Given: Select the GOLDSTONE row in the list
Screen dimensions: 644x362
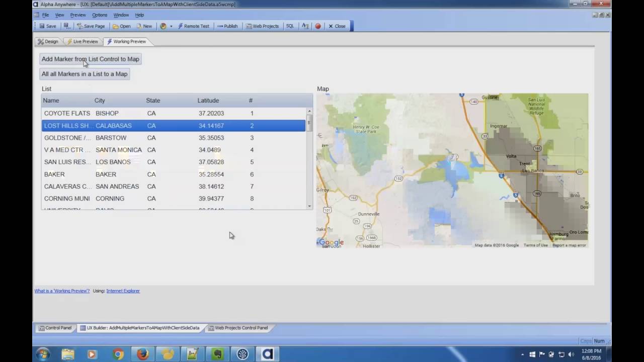Looking at the screenshot, I should point(174,138).
